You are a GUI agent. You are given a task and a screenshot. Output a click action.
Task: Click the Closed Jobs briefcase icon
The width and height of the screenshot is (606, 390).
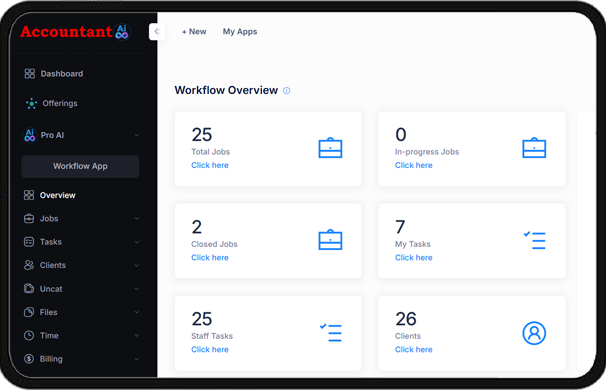[330, 240]
